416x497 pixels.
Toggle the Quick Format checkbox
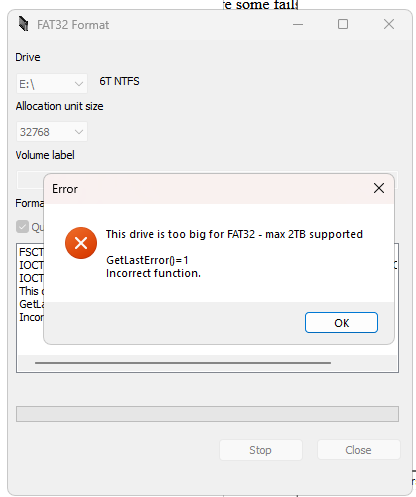point(22,227)
